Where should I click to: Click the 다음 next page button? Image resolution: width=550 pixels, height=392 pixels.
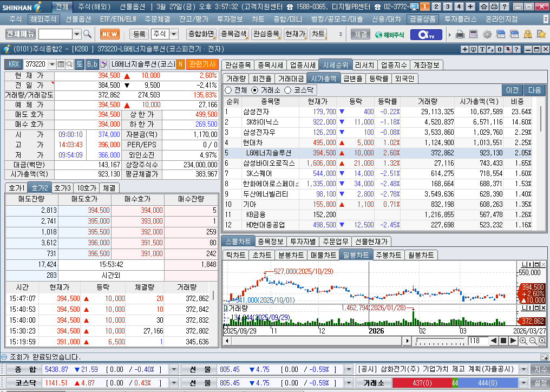[534, 90]
